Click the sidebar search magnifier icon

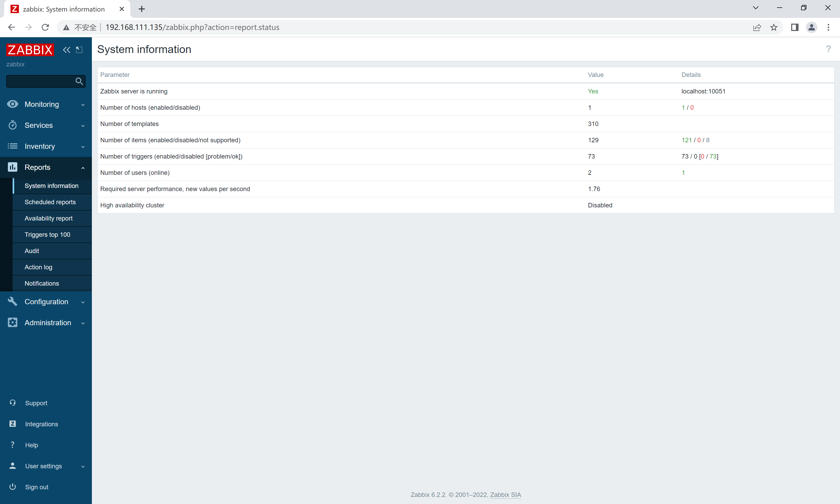coord(79,81)
